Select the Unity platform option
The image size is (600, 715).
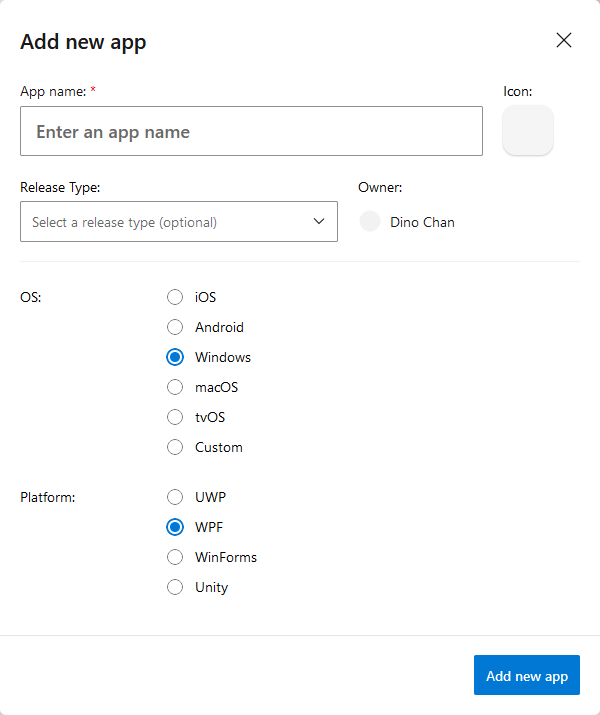(x=175, y=587)
